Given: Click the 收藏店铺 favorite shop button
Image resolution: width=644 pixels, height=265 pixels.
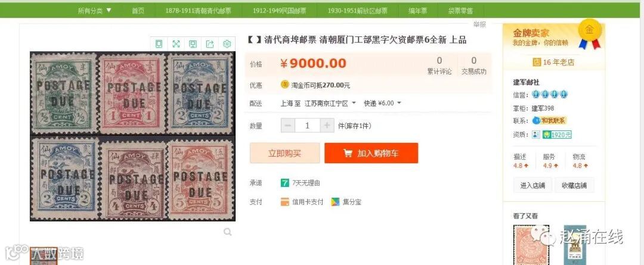Looking at the screenshot, I should 574,185.
